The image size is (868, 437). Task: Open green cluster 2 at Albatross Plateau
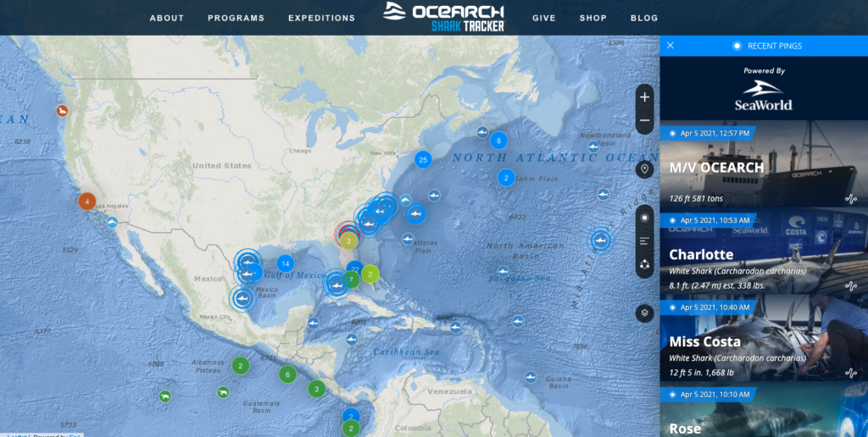[240, 366]
